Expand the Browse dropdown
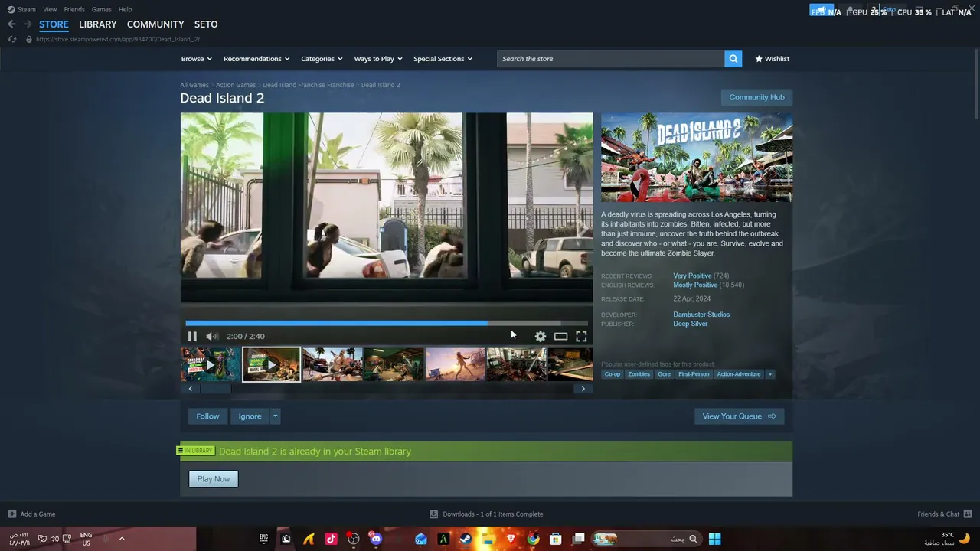Image resolution: width=980 pixels, height=551 pixels. (x=197, y=59)
